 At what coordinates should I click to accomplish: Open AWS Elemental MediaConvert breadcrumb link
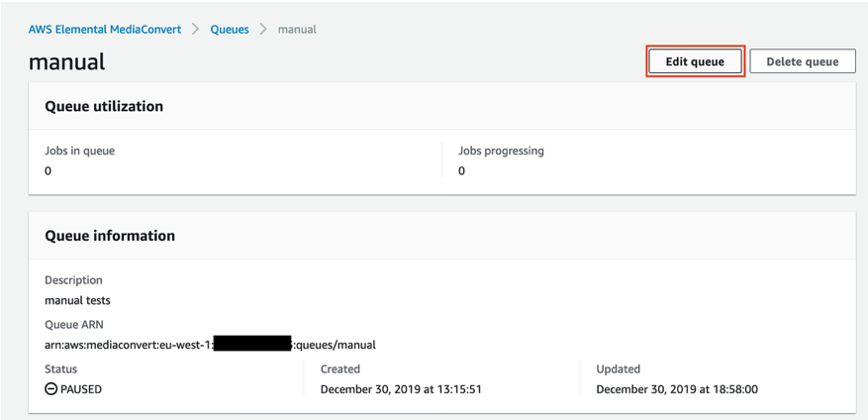[105, 30]
